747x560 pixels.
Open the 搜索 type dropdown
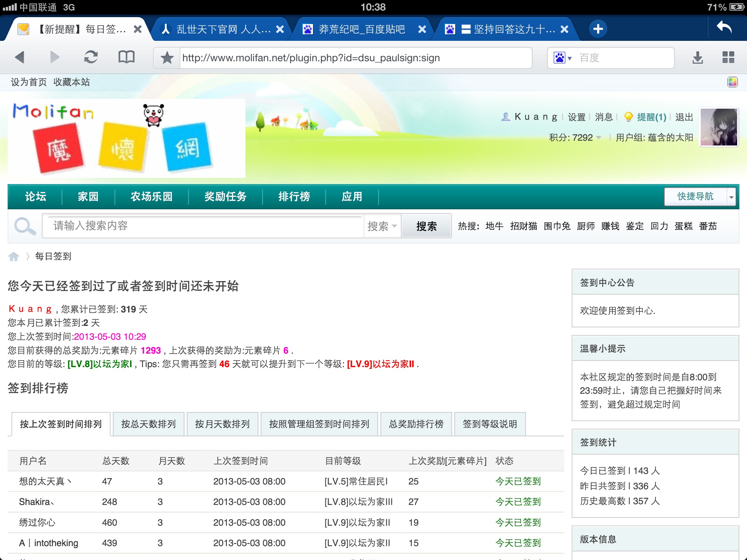tap(382, 226)
